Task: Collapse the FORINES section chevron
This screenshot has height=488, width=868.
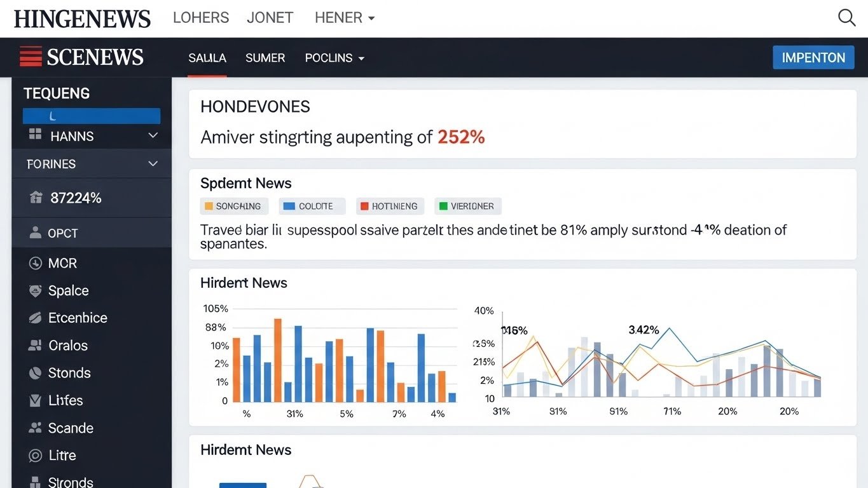Action: [x=153, y=164]
